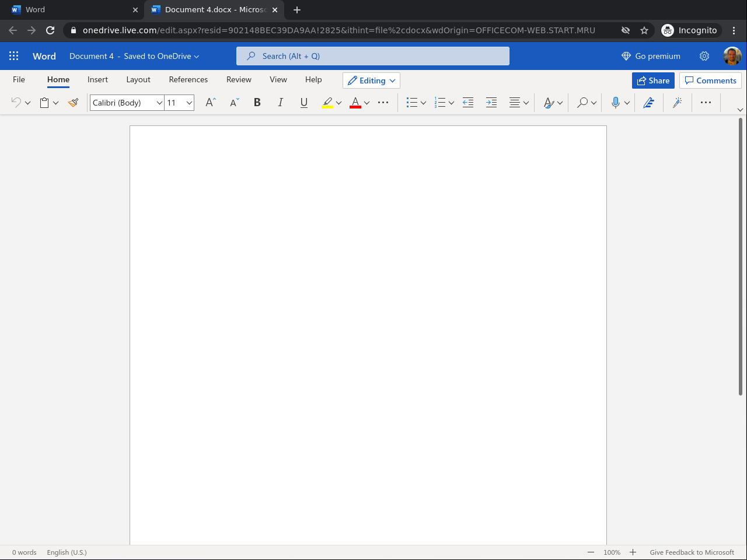The image size is (747, 560).
Task: Start Dictate with the microphone icon
Action: click(x=615, y=103)
